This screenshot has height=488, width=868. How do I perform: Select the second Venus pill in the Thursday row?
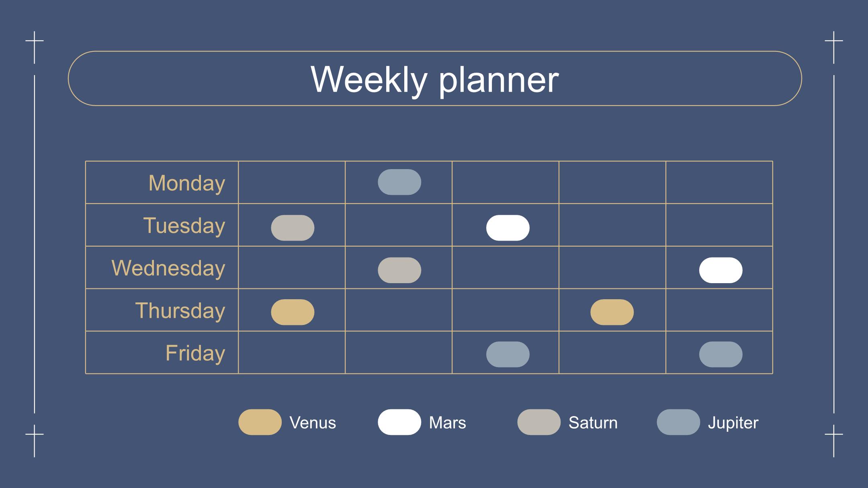coord(612,312)
